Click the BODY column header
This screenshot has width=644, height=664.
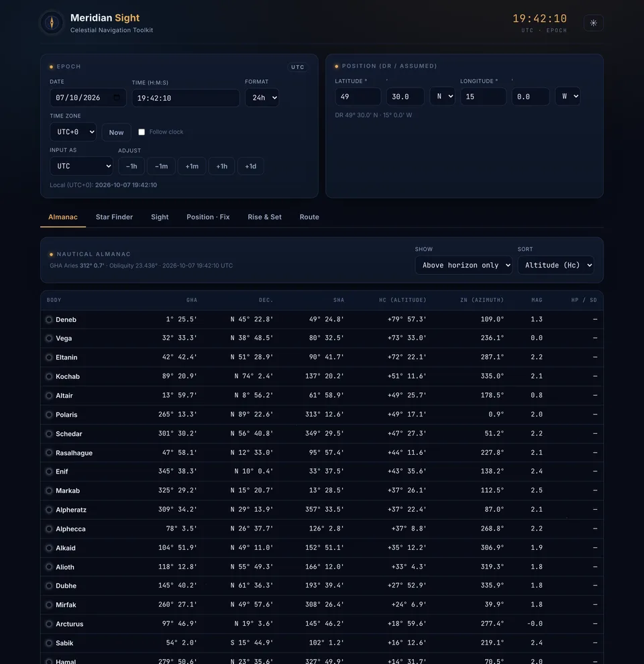[54, 300]
